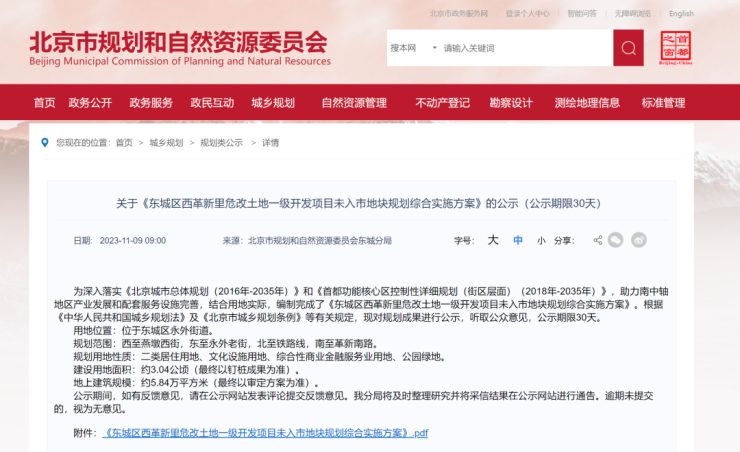The height and width of the screenshot is (452, 740).
Task: Click 登录个人中心 login link
Action: [x=527, y=14]
